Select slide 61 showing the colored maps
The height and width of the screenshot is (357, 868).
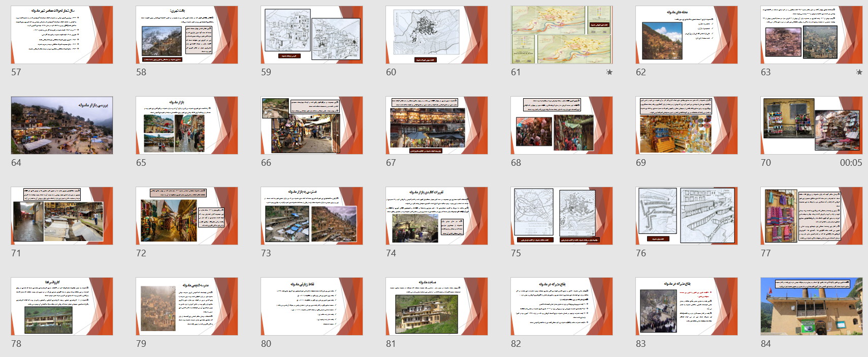pos(562,35)
